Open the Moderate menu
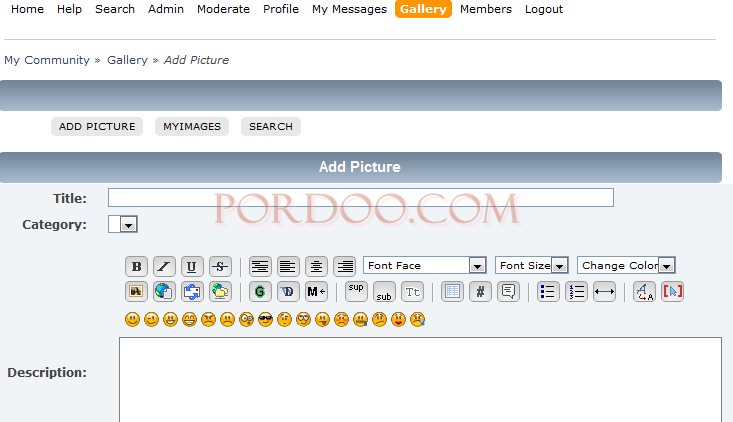The width and height of the screenshot is (733, 422). coord(223,9)
